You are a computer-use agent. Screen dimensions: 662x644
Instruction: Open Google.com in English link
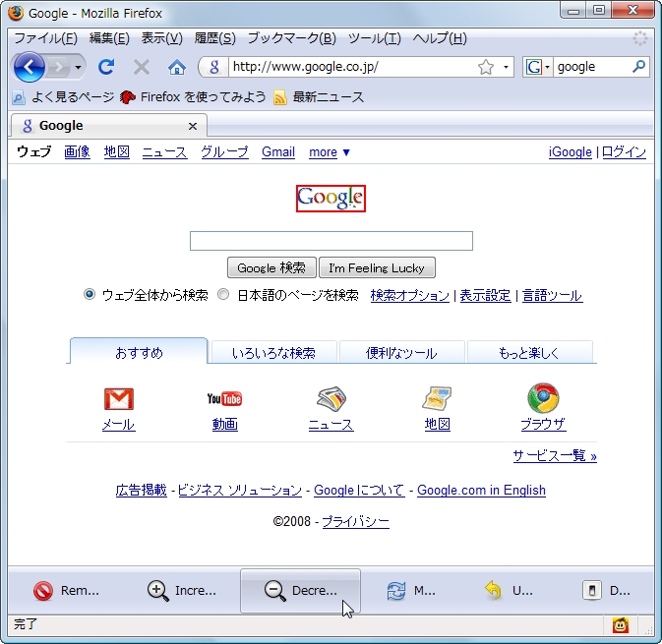pos(481,490)
